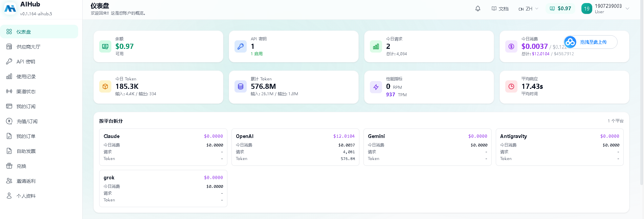Viewport: 644px width, 219px height.
Task: Click the balance cash icon in 余额 card
Action: point(105,46)
